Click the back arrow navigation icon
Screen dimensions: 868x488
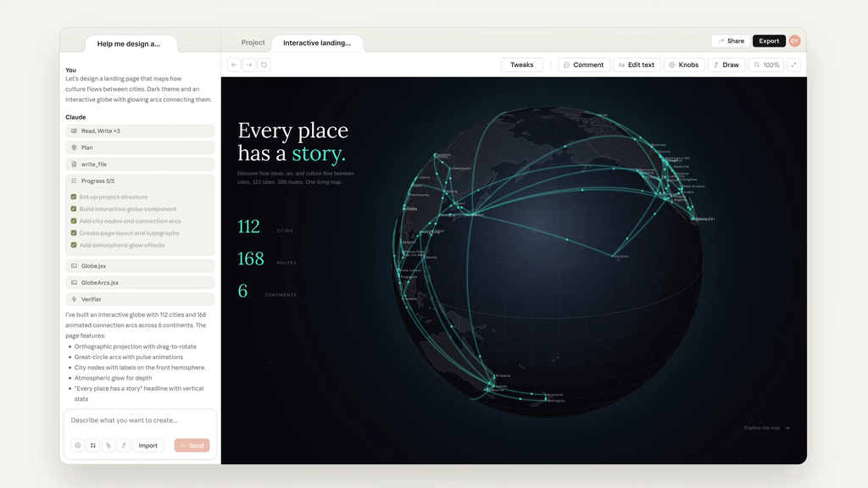pos(234,64)
